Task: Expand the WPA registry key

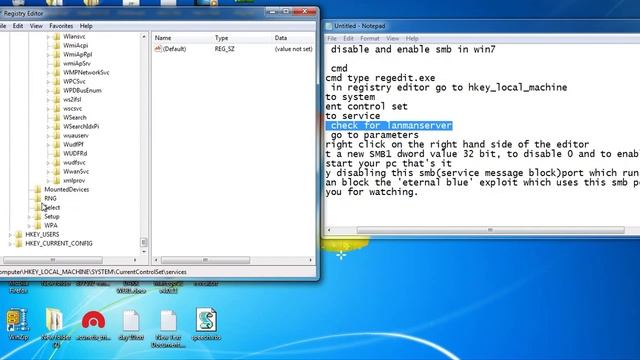Action: point(29,225)
